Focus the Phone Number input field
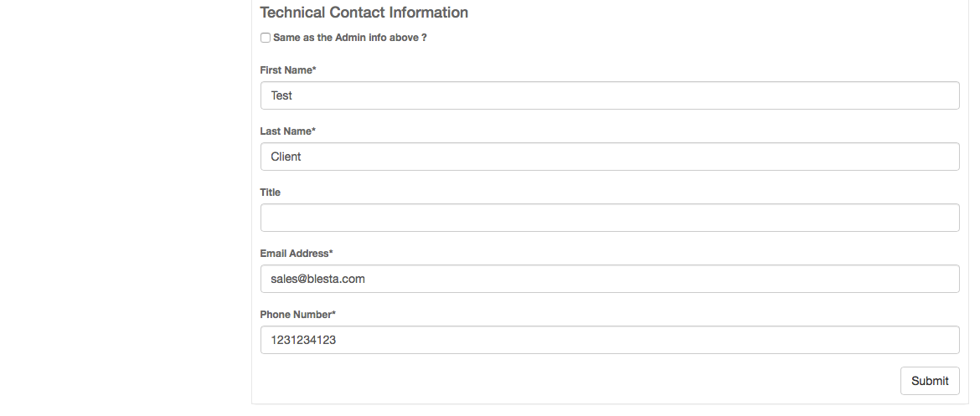Image resolution: width=980 pixels, height=416 pixels. pyautogui.click(x=610, y=340)
